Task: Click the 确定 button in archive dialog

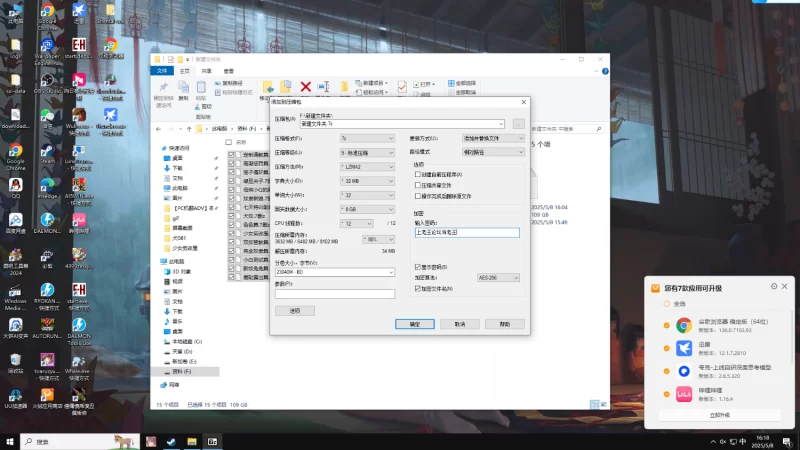Action: [x=413, y=324]
